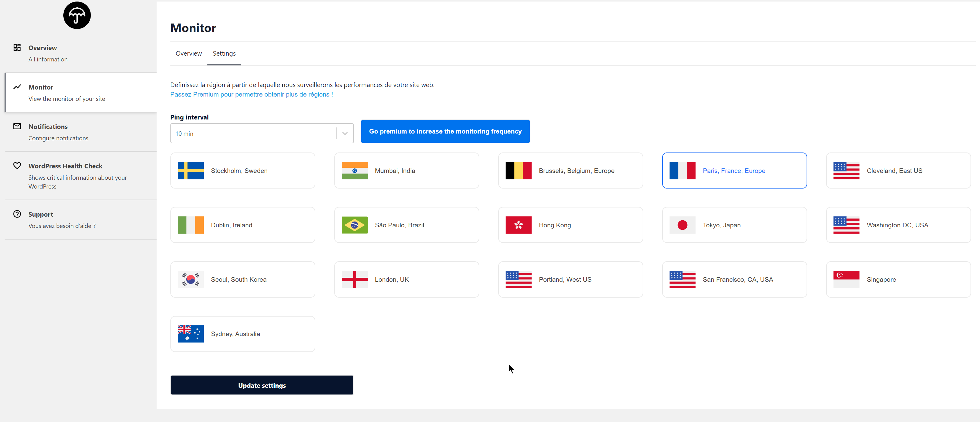Click the France flag icon
This screenshot has width=980, height=422.
pyautogui.click(x=682, y=171)
